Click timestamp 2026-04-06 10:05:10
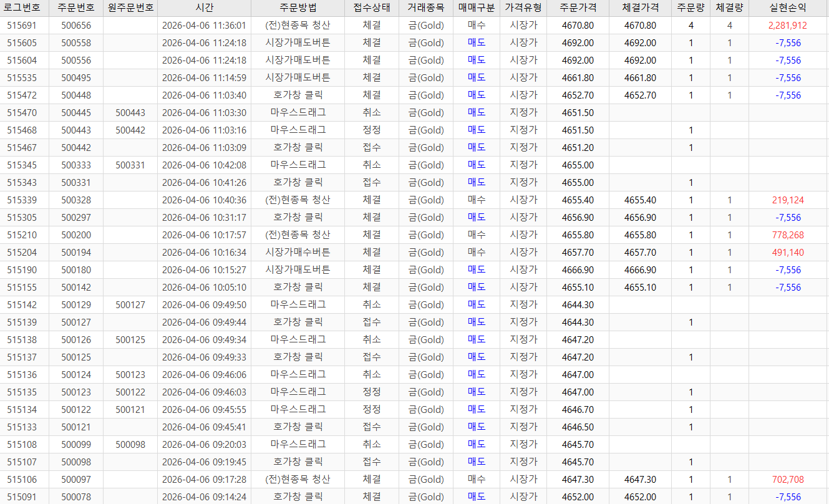The height and width of the screenshot is (504, 829). coord(204,288)
